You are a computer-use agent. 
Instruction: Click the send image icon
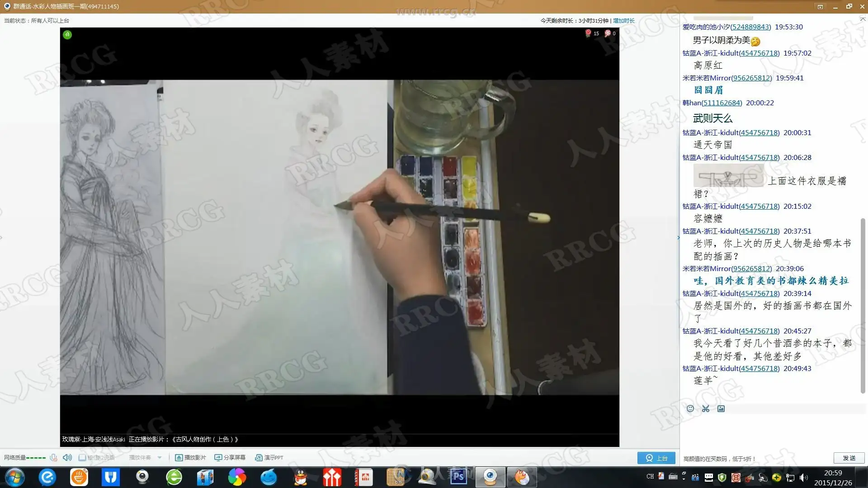pos(721,408)
